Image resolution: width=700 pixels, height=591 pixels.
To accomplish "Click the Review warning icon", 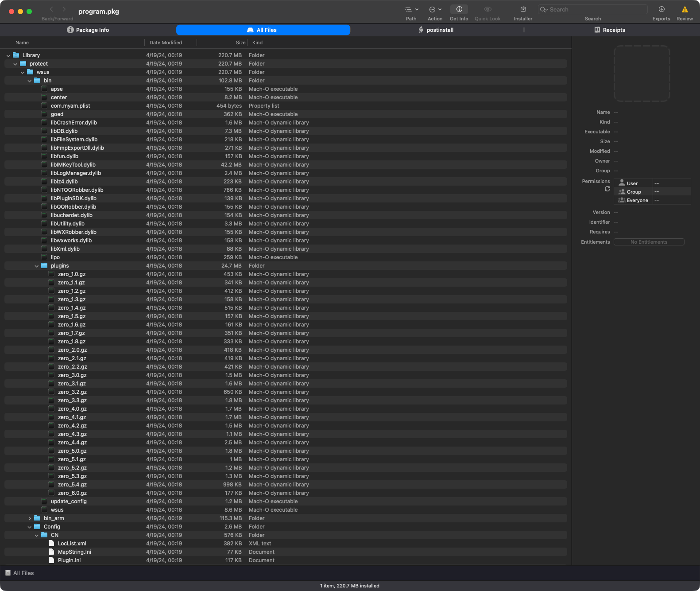I will [685, 10].
